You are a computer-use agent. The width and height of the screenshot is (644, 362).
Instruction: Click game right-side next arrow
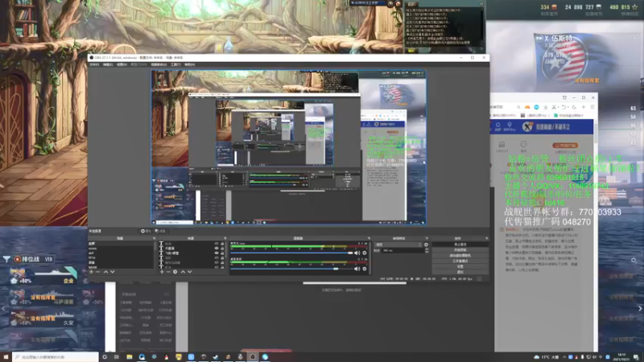[639, 308]
